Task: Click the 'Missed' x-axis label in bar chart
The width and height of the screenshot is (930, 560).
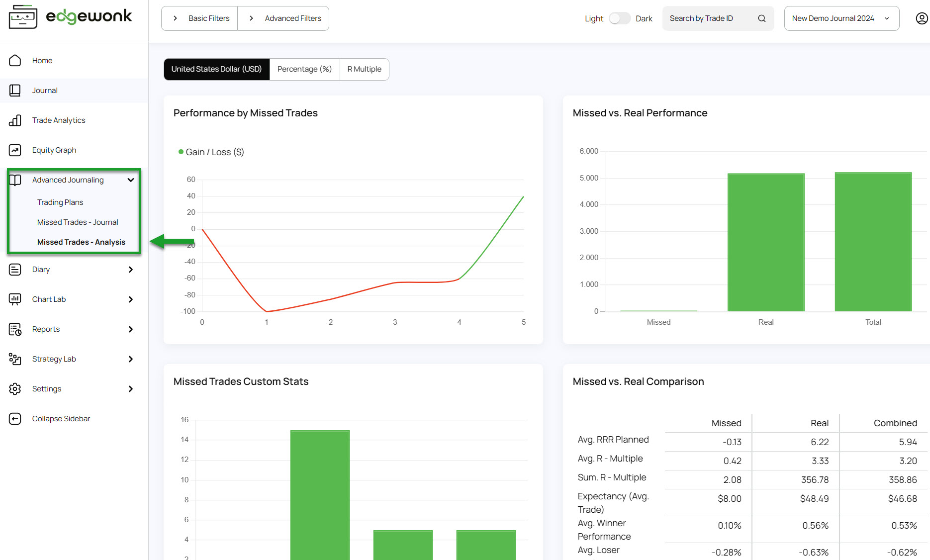Action: coord(658,322)
